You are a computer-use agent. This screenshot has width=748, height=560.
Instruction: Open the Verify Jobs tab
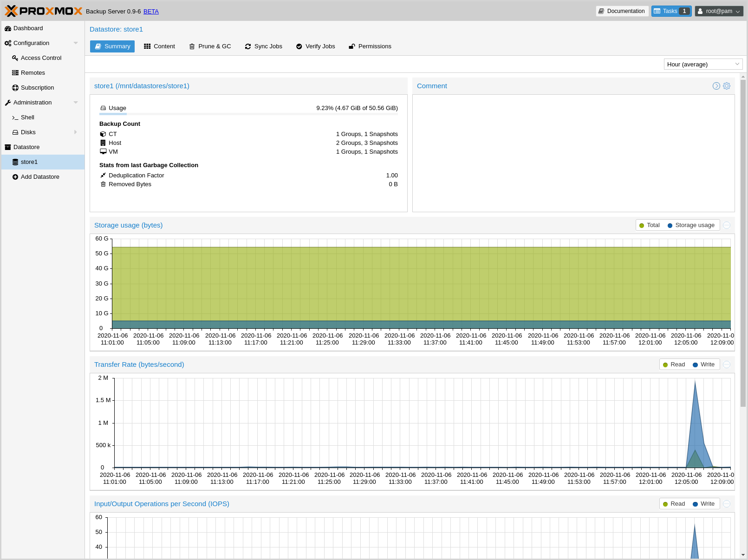tap(315, 46)
